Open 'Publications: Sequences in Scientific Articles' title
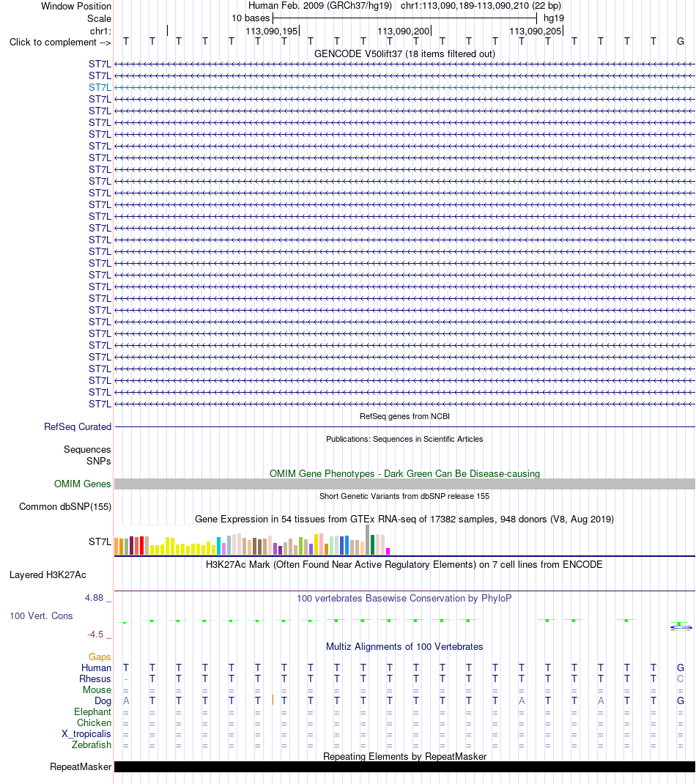Screen dimensions: 696x784 click(404, 439)
